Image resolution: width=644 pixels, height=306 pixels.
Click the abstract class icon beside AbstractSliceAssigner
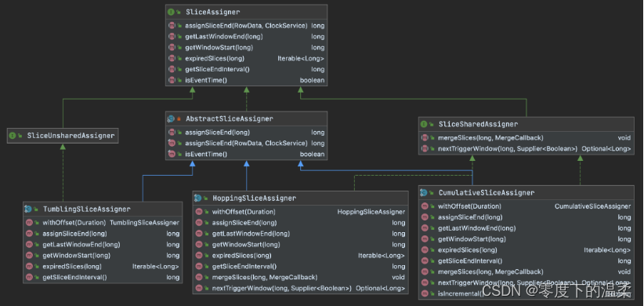[x=172, y=118]
